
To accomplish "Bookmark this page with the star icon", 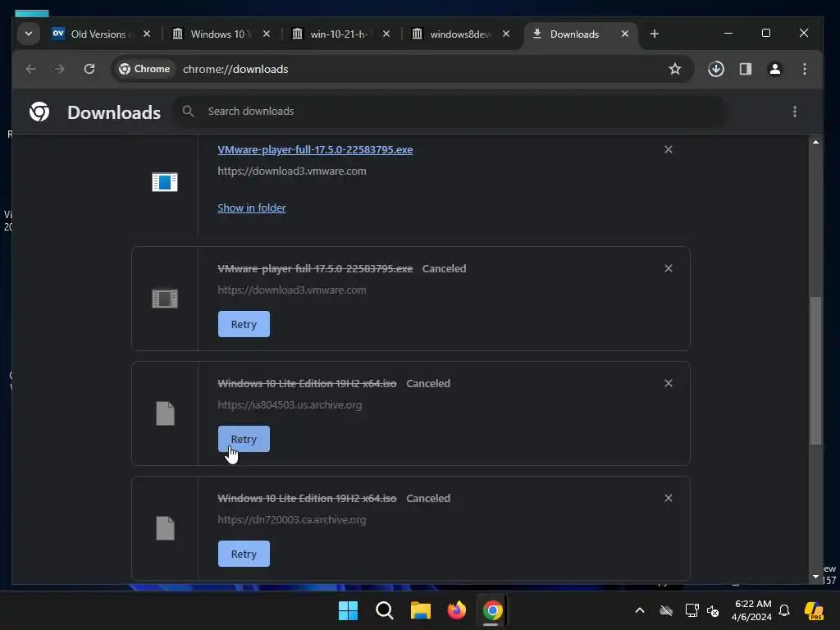I will point(675,69).
